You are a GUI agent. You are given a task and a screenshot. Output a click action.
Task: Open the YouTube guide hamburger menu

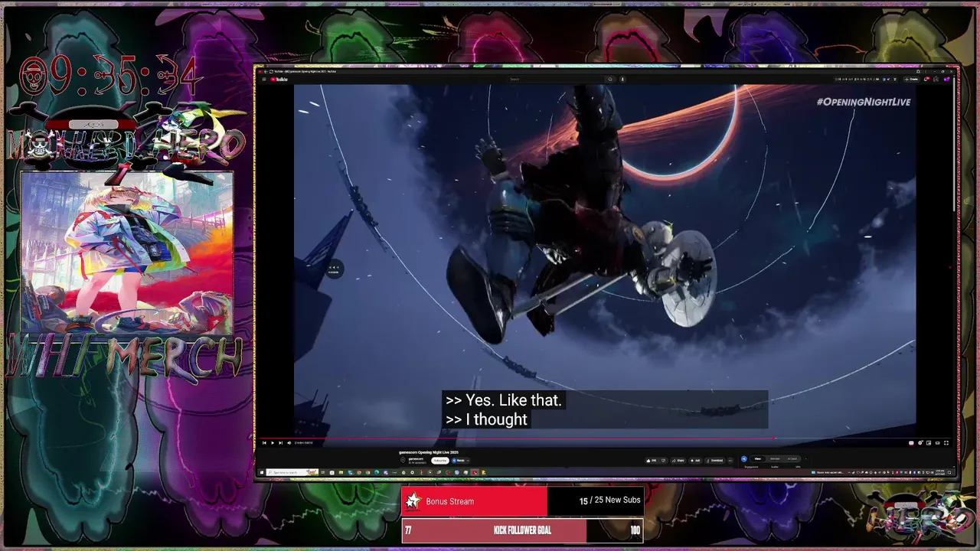pyautogui.click(x=264, y=79)
